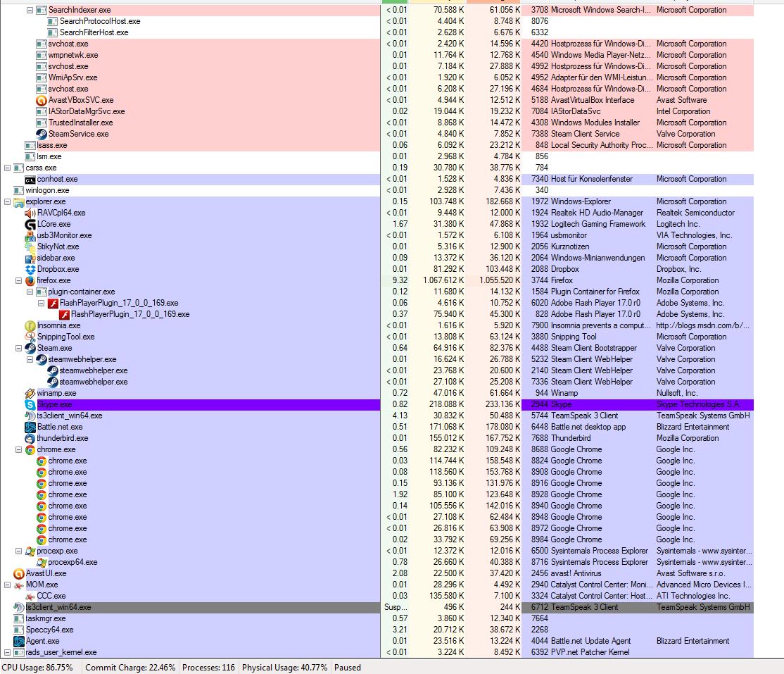Collapse the csrss.exe tree node
This screenshot has height=674, width=784.
8,168
